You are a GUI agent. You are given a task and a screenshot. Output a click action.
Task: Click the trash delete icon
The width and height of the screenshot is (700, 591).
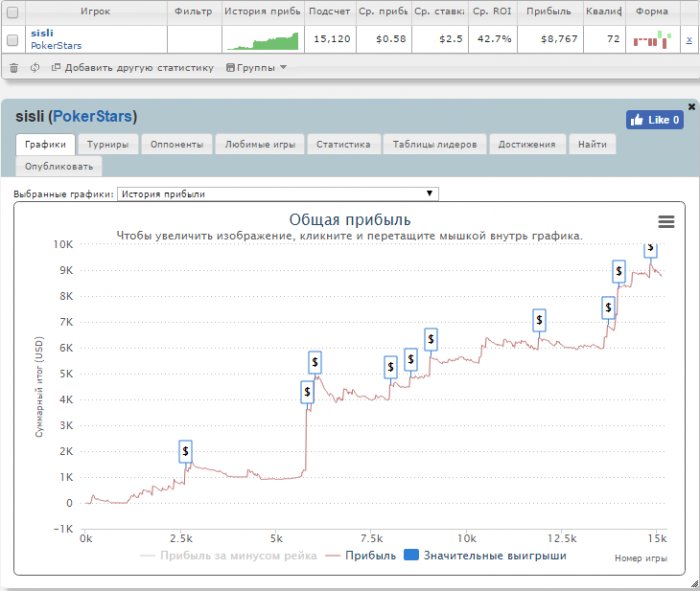tap(14, 68)
